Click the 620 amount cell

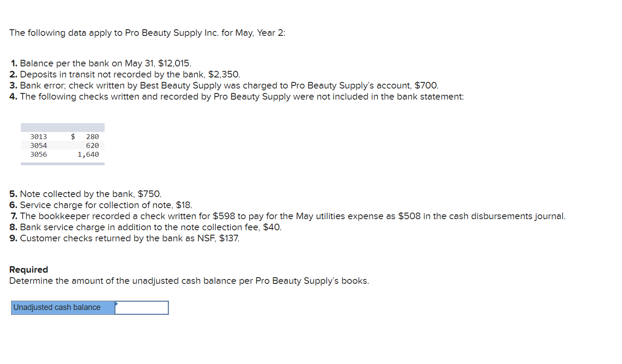click(x=93, y=146)
